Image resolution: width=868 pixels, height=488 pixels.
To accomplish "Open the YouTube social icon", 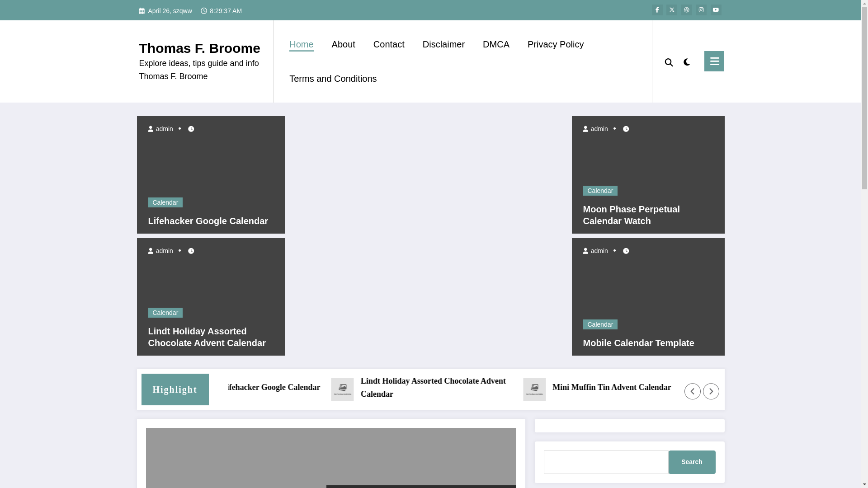I will [x=716, y=10].
